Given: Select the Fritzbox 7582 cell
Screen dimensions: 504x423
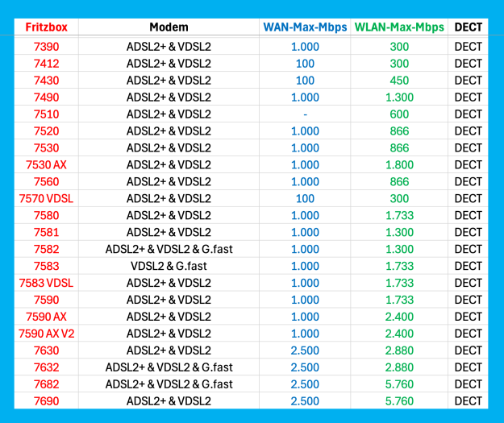Looking at the screenshot, I should (x=46, y=249).
